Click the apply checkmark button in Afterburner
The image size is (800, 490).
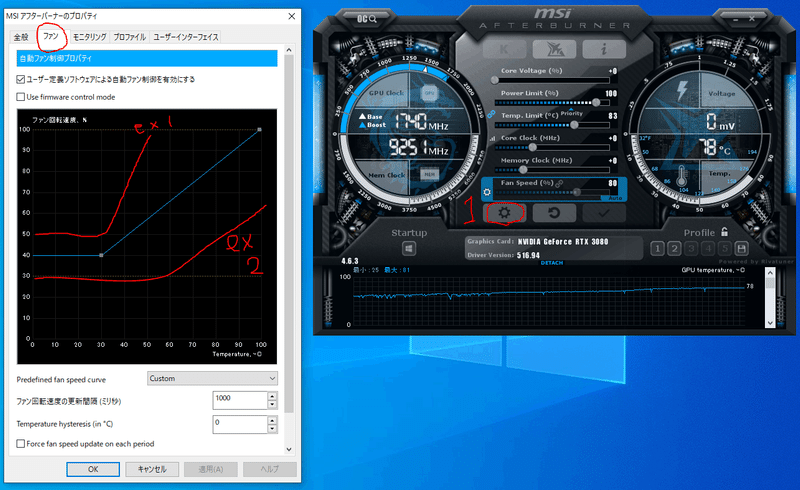(604, 213)
